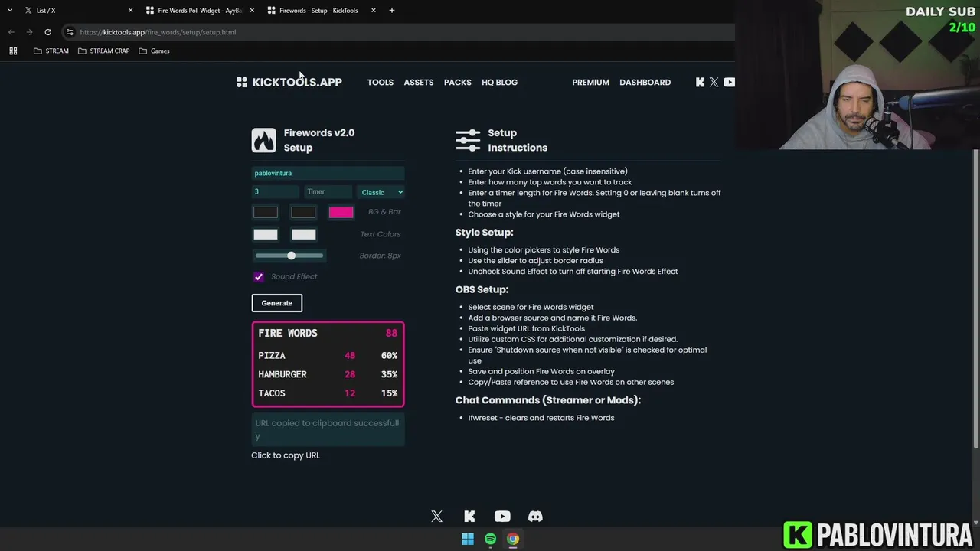Open YouTube icon in header
Screen dimensions: 980x551
click(729, 82)
